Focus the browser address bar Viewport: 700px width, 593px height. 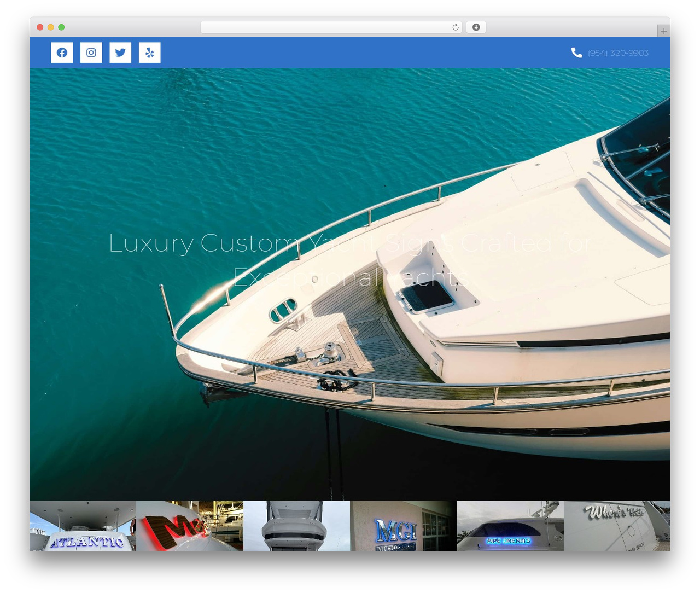pos(331,27)
